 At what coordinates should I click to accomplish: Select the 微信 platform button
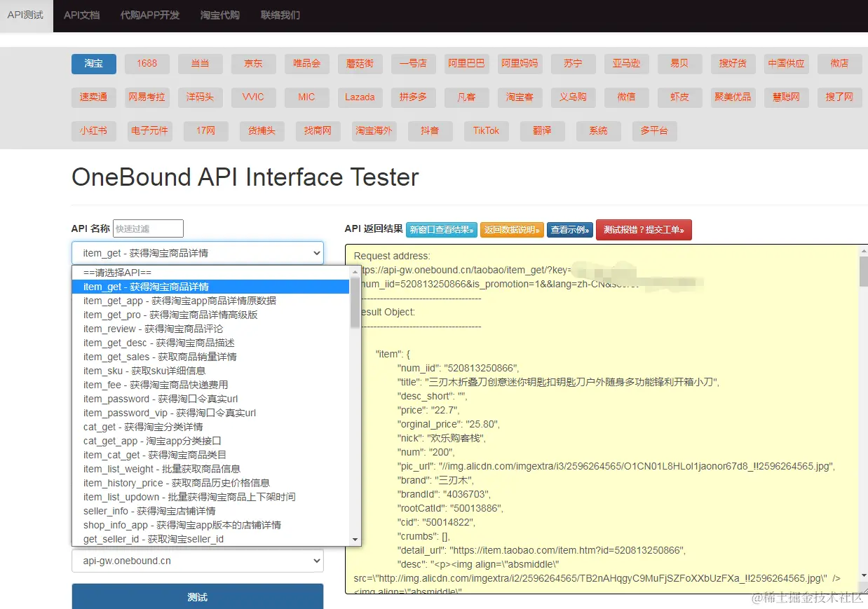pyautogui.click(x=627, y=97)
